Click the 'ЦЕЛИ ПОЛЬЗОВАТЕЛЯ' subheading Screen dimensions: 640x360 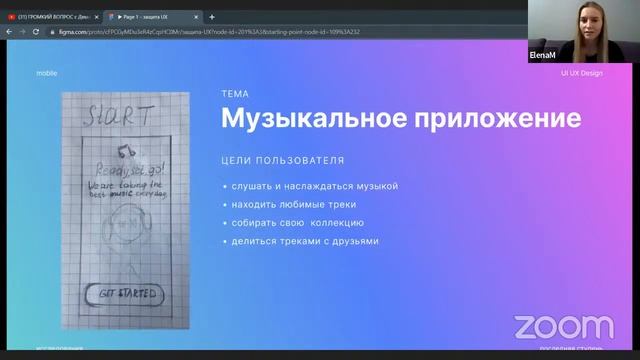tap(283, 160)
